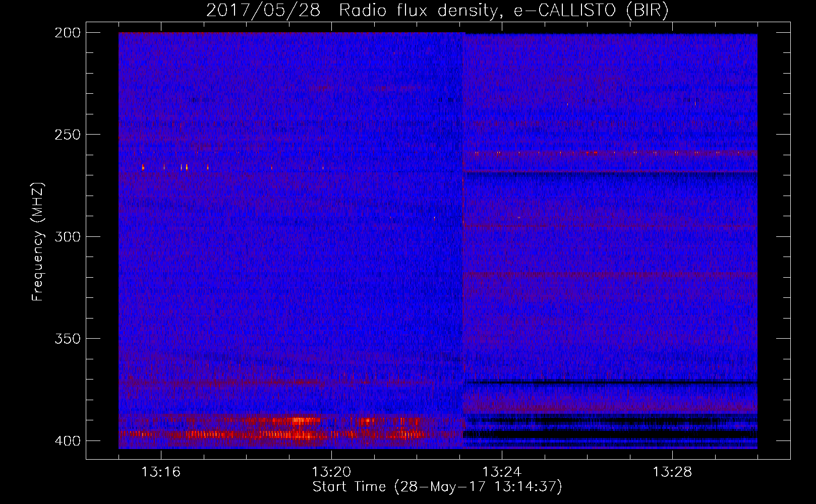Click the 400 frequency tick label
The height and width of the screenshot is (504, 816).
click(x=67, y=441)
